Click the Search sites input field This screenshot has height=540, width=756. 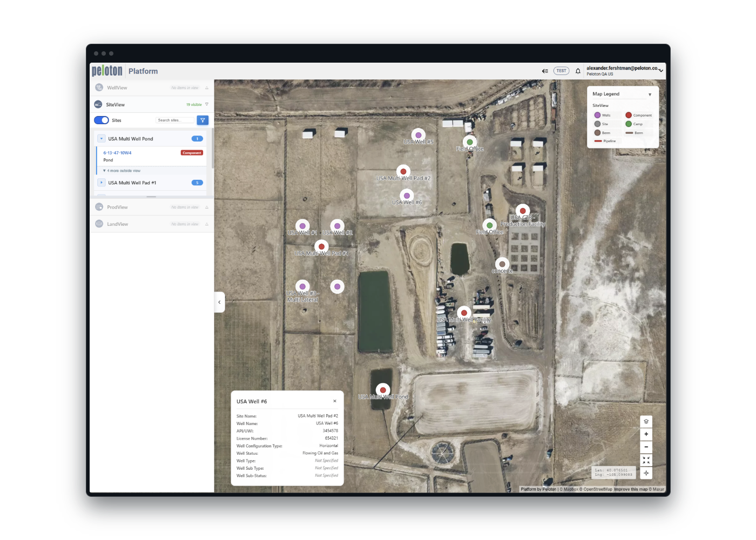[x=175, y=120]
